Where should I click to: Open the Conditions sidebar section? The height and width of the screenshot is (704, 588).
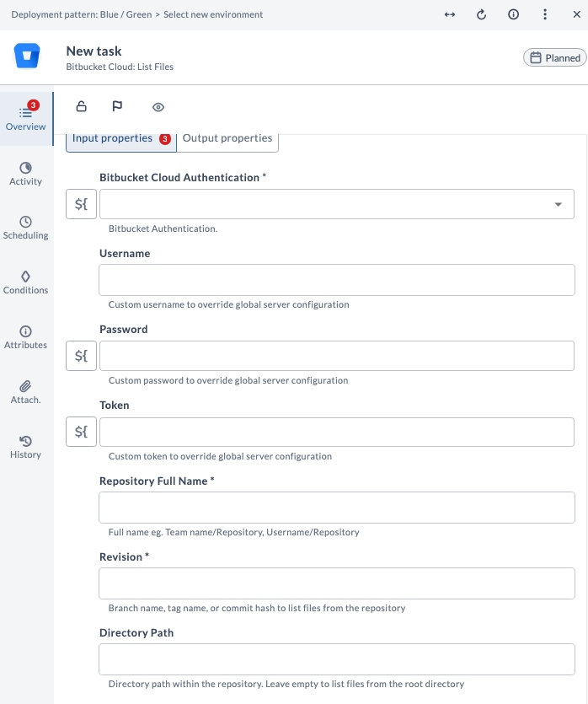click(26, 282)
